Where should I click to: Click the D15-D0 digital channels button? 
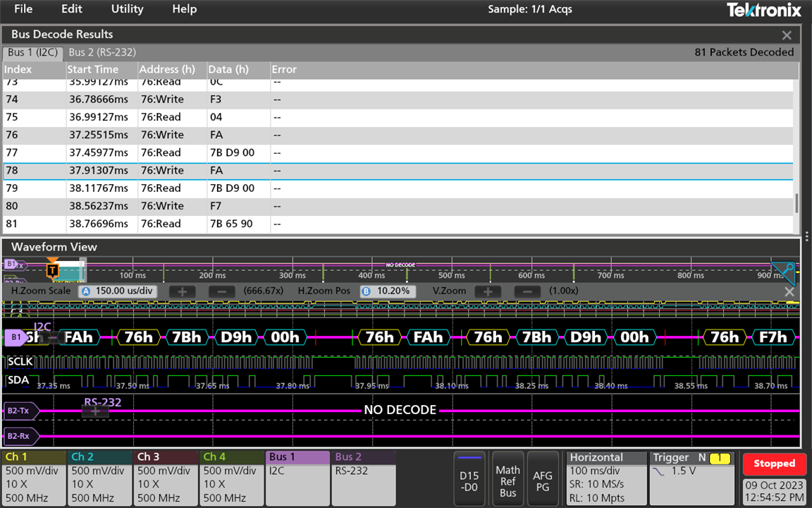point(469,478)
